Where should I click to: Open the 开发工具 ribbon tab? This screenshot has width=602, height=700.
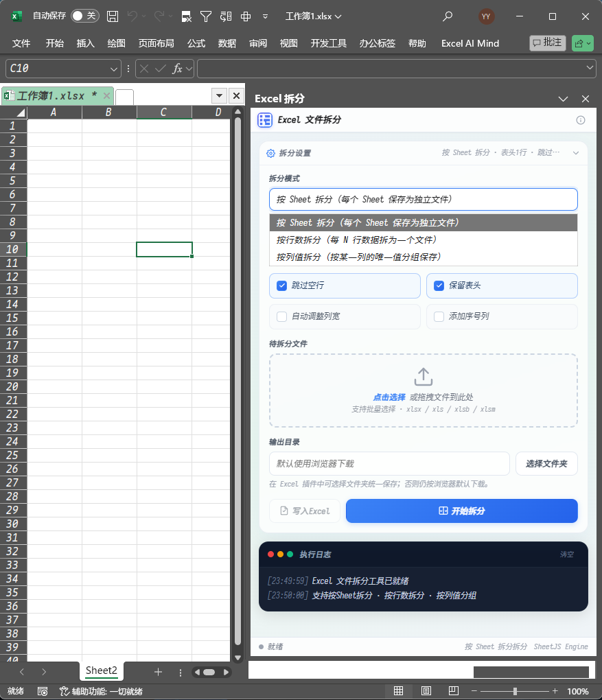(328, 44)
